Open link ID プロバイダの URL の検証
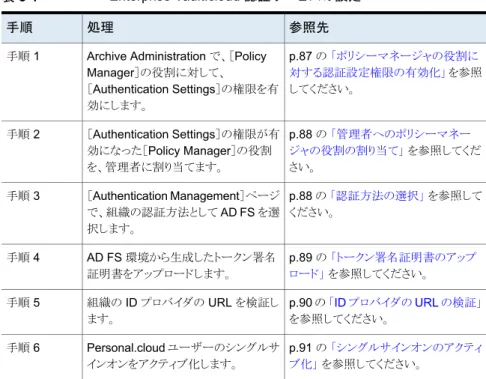 coord(405,302)
